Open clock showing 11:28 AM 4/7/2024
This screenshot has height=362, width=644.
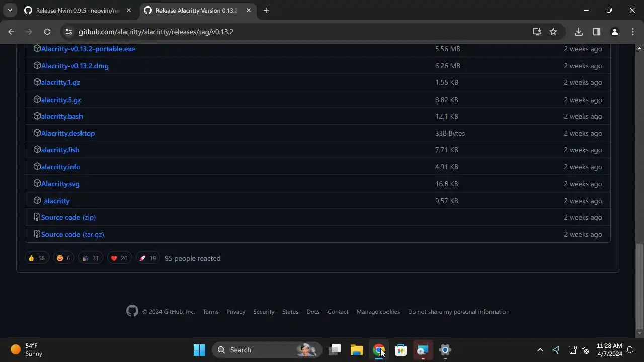click(609, 350)
